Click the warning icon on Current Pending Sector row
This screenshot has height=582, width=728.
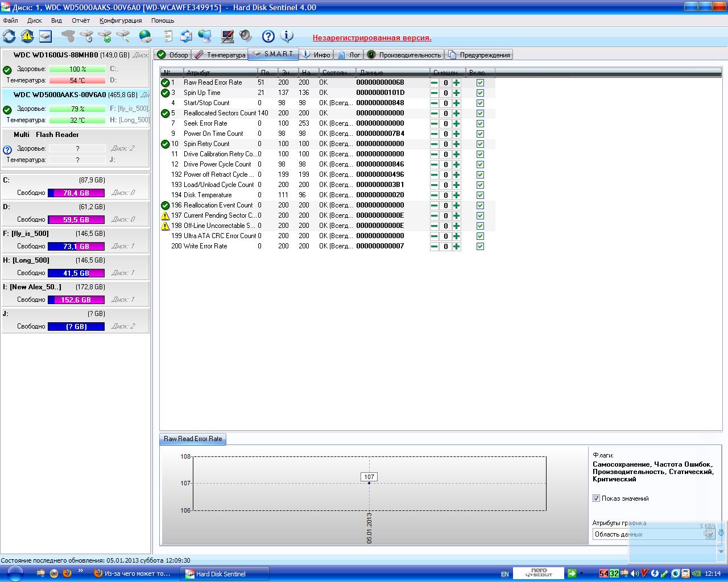[166, 215]
